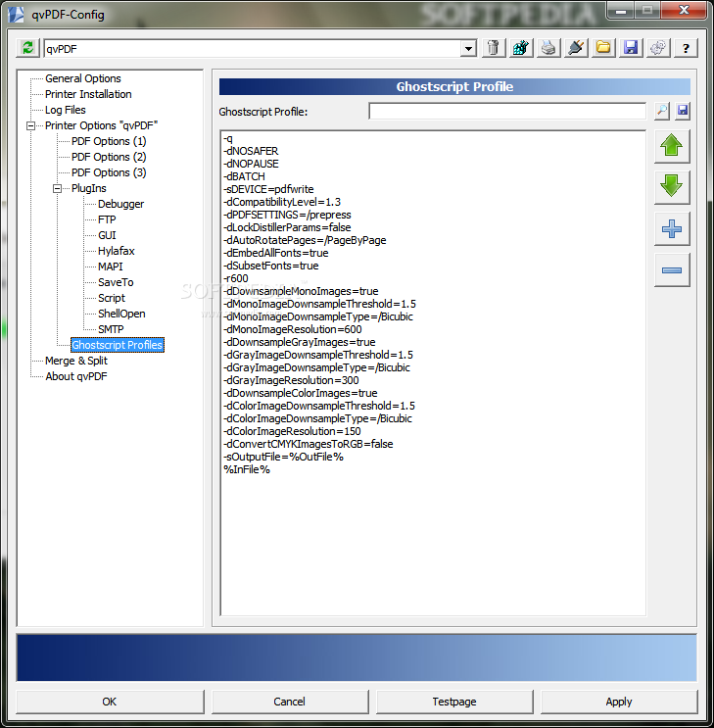Image resolution: width=714 pixels, height=728 pixels.
Task: Select the -dAutoRotatePages=/PageByPage line
Action: [305, 240]
